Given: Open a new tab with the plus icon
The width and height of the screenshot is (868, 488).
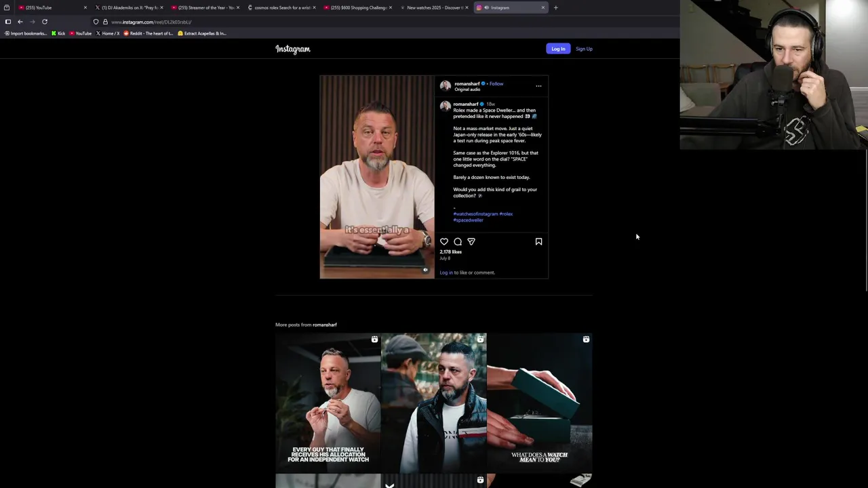Looking at the screenshot, I should pyautogui.click(x=555, y=7).
